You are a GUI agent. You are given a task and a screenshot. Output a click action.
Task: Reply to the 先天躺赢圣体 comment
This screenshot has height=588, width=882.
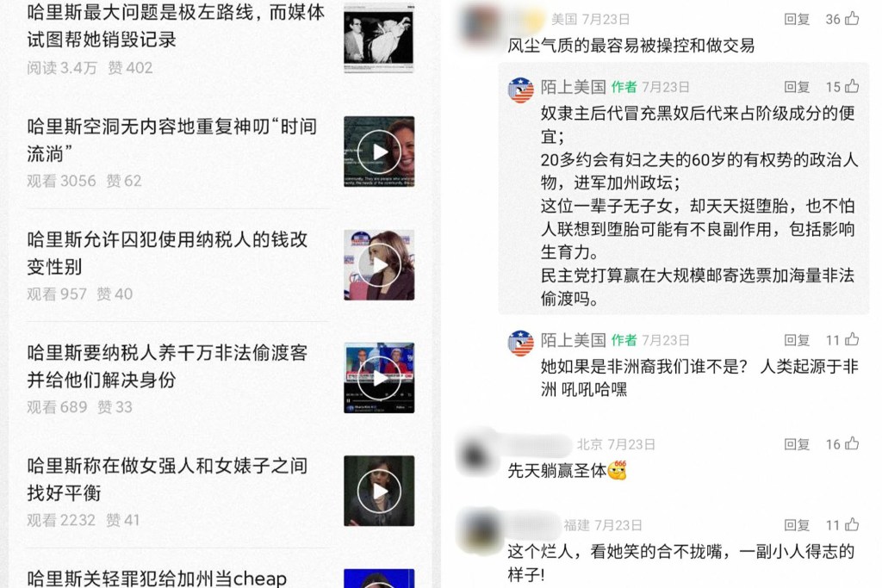(797, 444)
